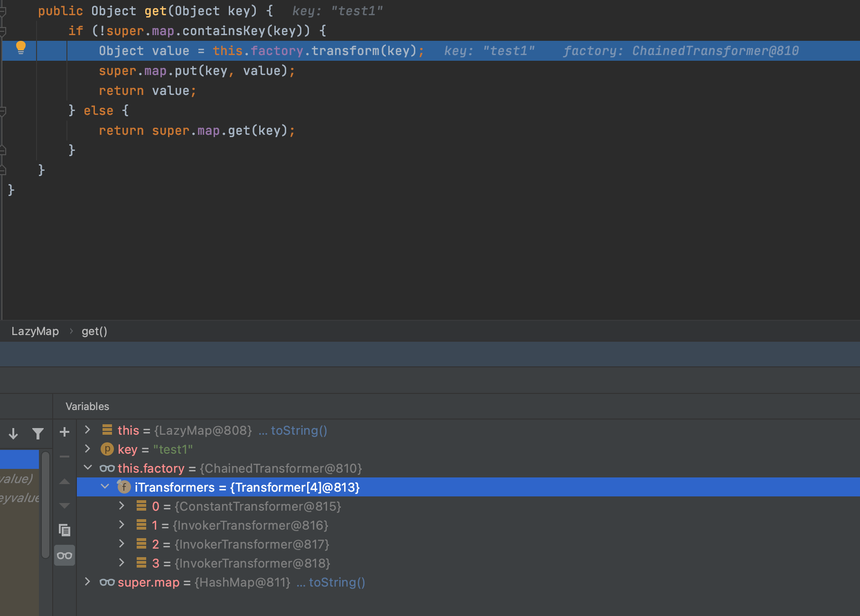Click the array element icon for index 0
The height and width of the screenshot is (616, 860).
pyautogui.click(x=141, y=506)
